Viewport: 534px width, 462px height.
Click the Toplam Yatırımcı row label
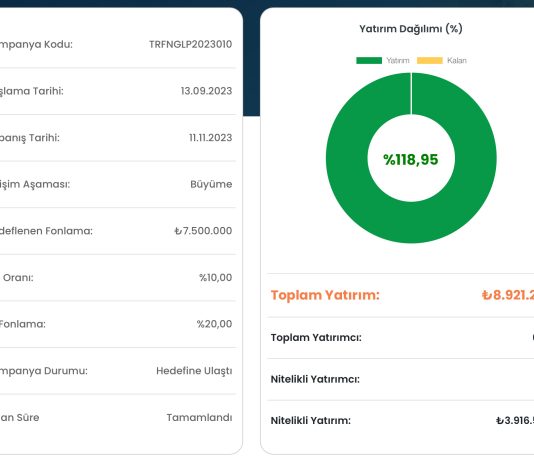(x=316, y=337)
